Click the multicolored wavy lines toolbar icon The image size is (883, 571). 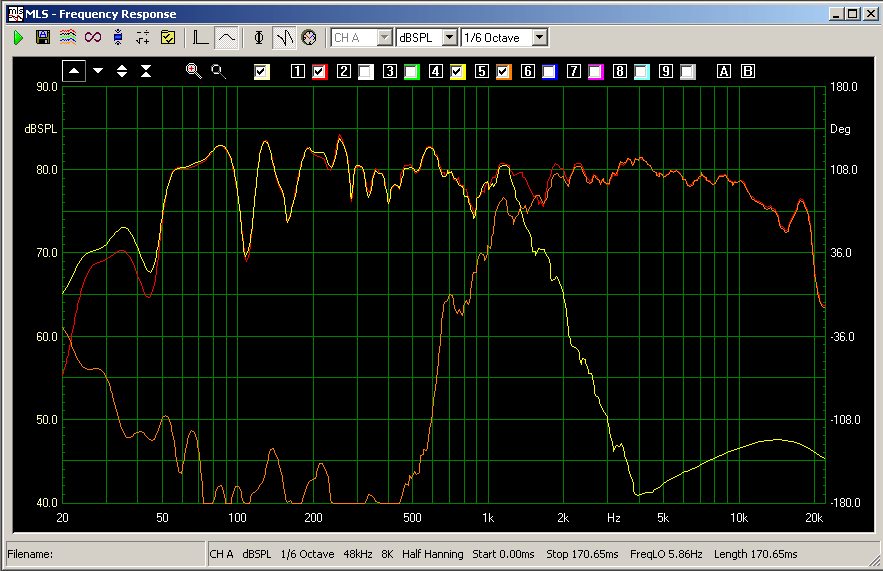[68, 38]
